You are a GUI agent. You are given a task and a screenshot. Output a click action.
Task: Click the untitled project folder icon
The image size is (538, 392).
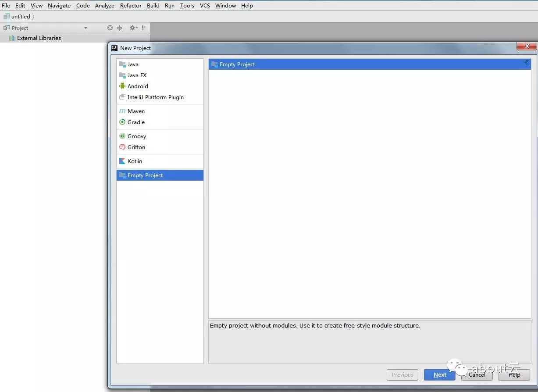click(7, 17)
